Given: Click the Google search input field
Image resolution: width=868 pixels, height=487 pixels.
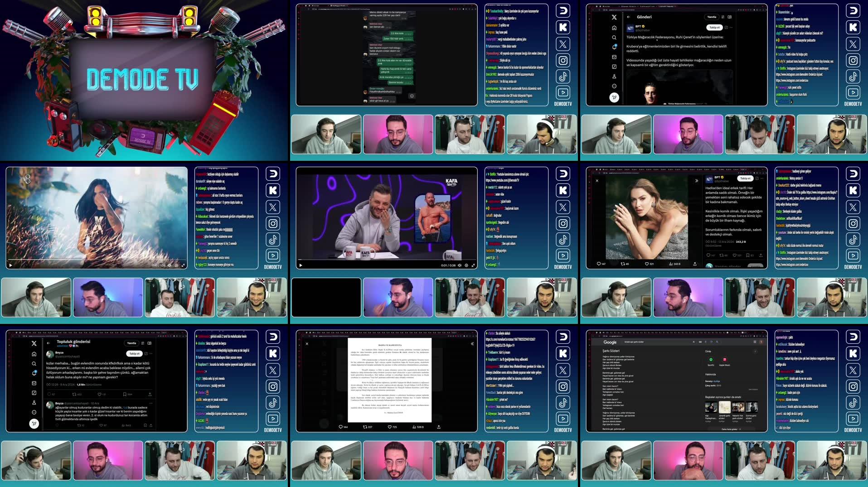Looking at the screenshot, I should (x=657, y=342).
